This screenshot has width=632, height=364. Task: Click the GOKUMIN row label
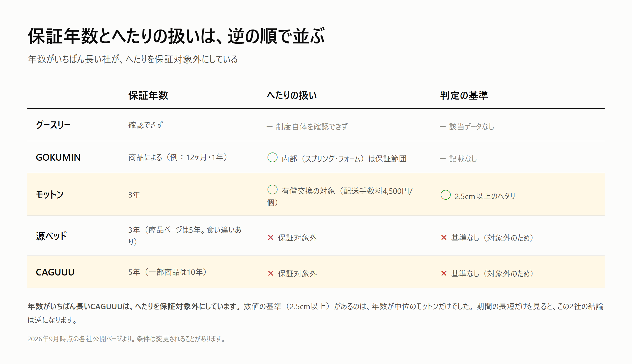tap(58, 157)
